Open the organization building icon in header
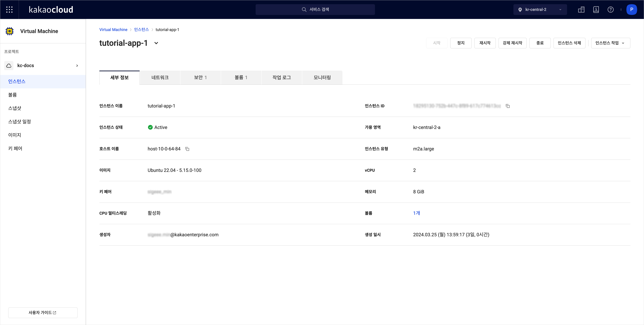The height and width of the screenshot is (325, 644). 581,9
